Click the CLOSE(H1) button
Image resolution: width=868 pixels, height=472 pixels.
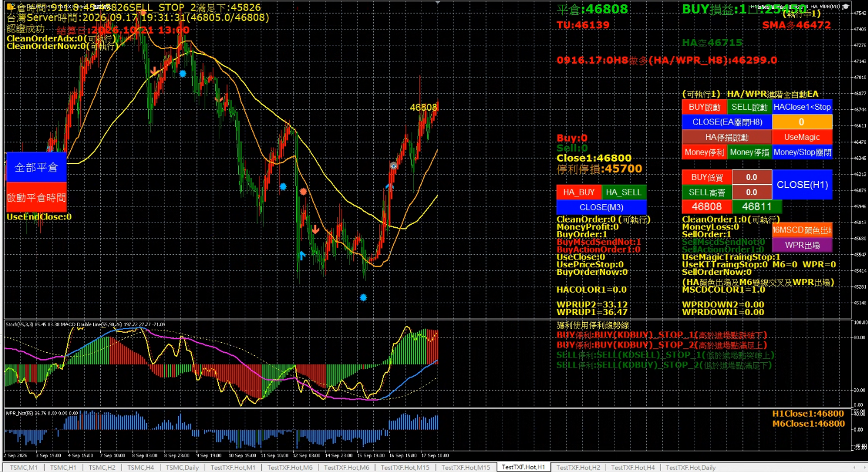(x=802, y=185)
